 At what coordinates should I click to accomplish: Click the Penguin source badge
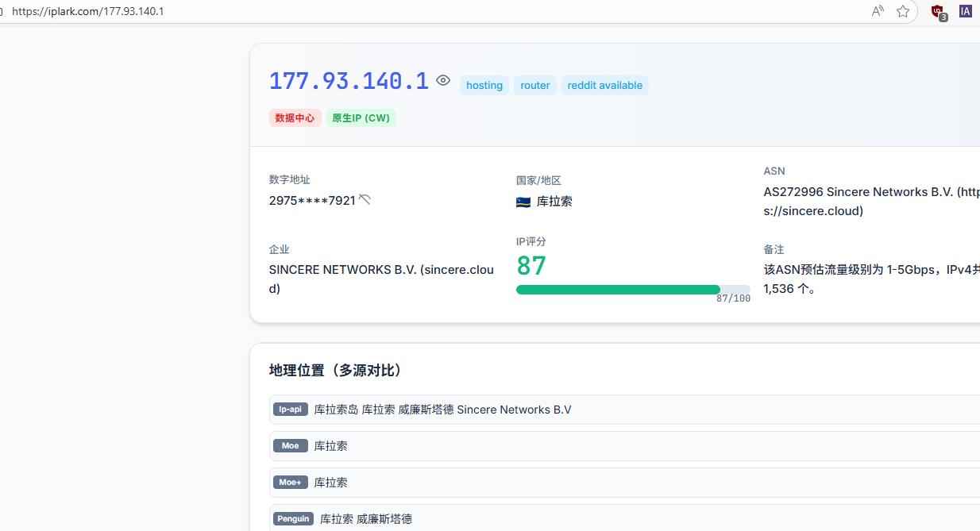pos(293,519)
